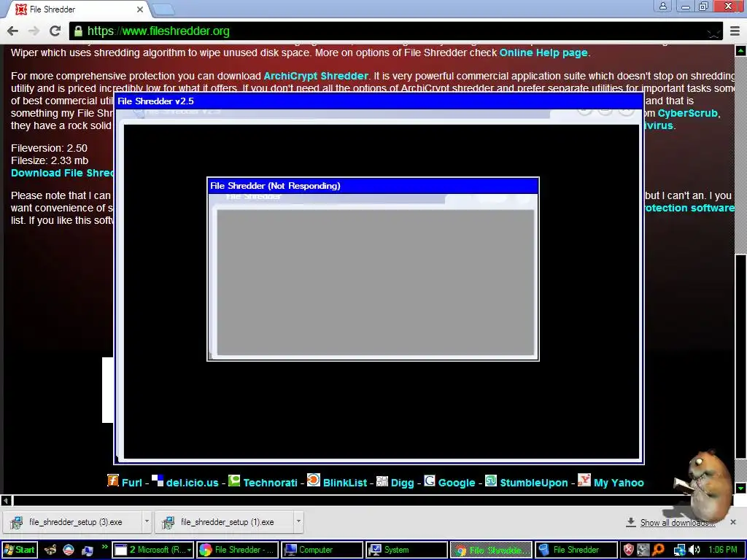Click the taskbar clock showing 1:06 PM

pyautogui.click(x=722, y=550)
